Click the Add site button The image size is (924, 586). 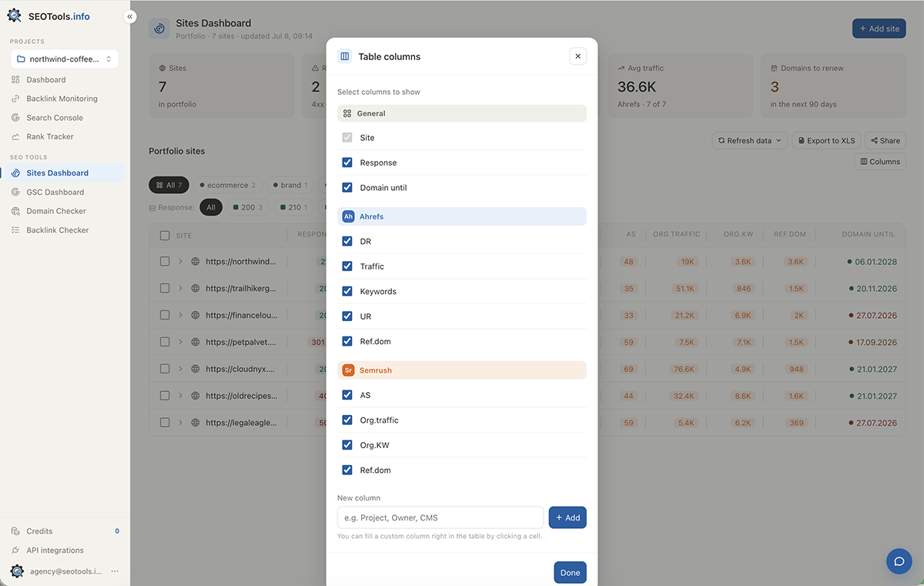point(879,28)
